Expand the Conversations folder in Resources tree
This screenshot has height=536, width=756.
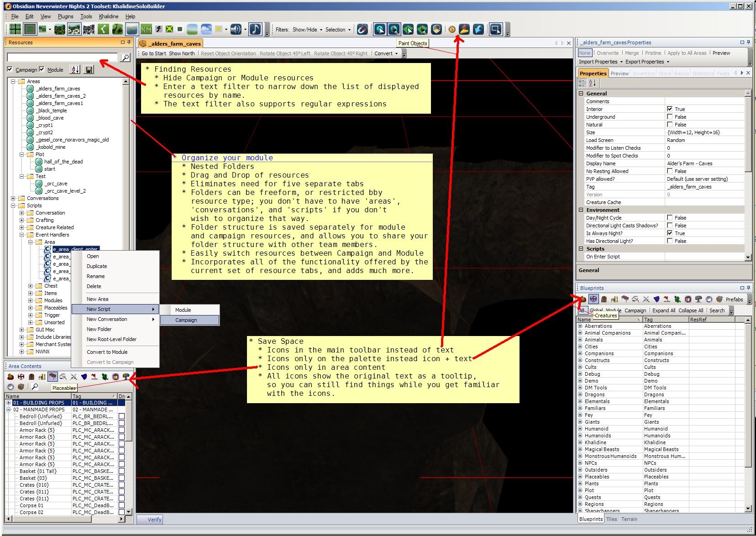coord(13,198)
